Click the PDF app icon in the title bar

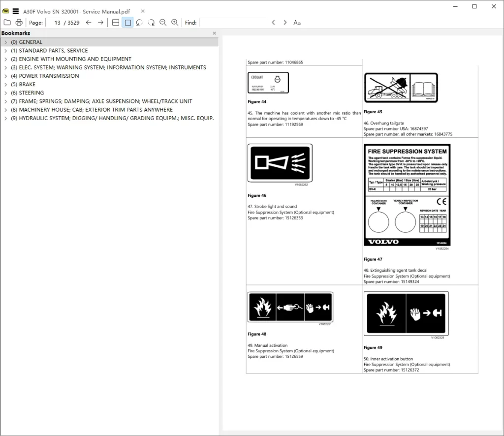(5, 11)
